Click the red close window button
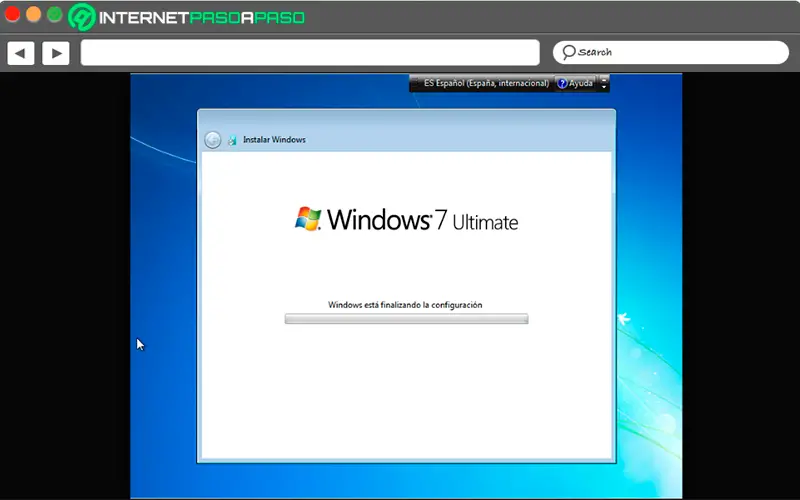Screen dimensions: 800x500 point(12,14)
